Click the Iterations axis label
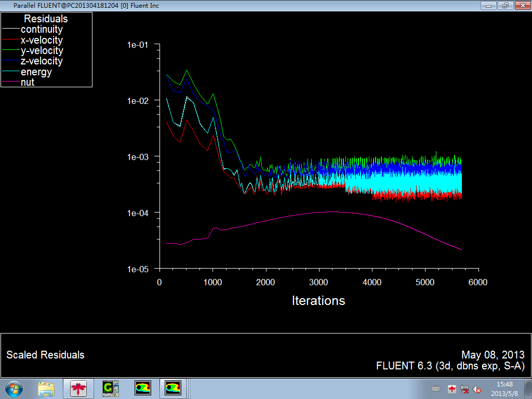 tap(318, 300)
